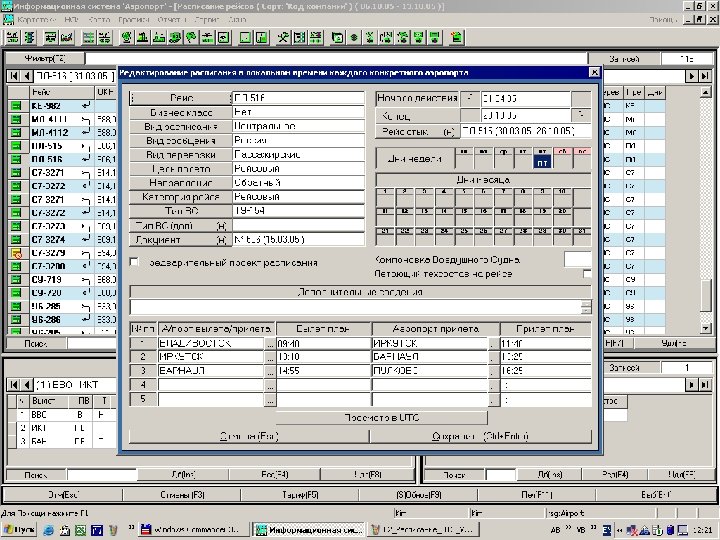This screenshot has width=720, height=540.
Task: Open the Окно menu
Action: tap(237, 20)
